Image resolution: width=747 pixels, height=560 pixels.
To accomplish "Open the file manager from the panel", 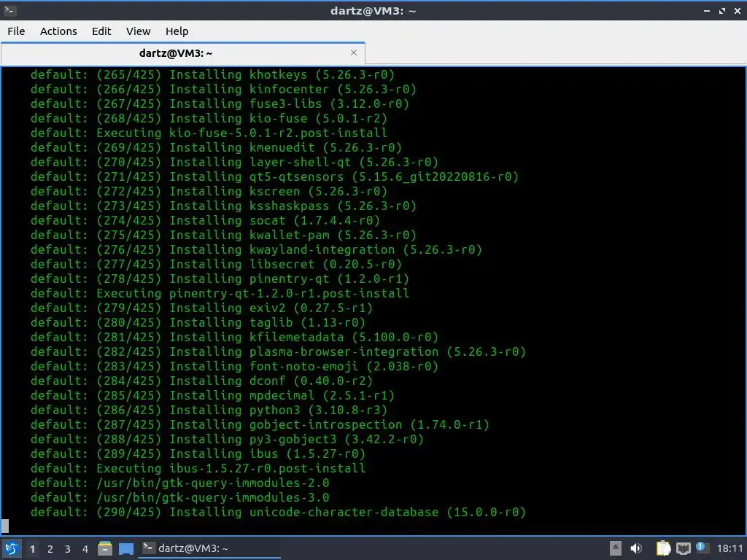I will [x=105, y=548].
